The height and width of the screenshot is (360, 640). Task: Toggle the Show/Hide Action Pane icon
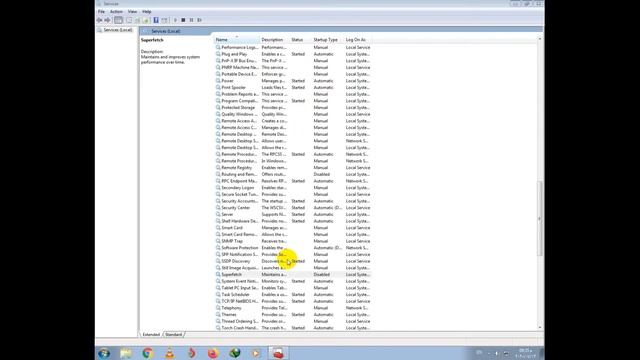[164, 20]
